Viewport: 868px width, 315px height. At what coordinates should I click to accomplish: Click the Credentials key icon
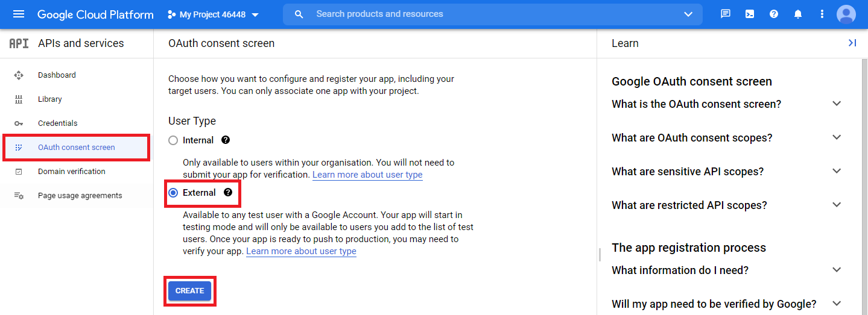[19, 123]
